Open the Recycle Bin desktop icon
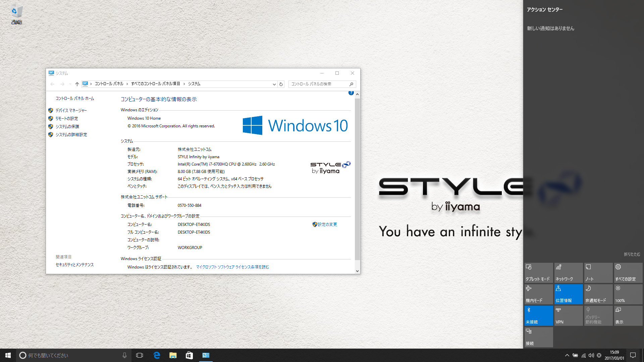 click(x=16, y=15)
